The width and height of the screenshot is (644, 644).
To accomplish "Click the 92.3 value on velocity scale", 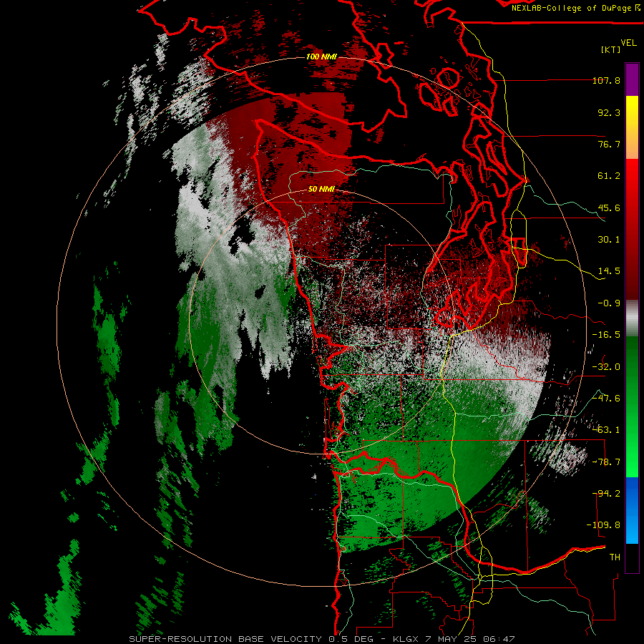I will (x=609, y=112).
